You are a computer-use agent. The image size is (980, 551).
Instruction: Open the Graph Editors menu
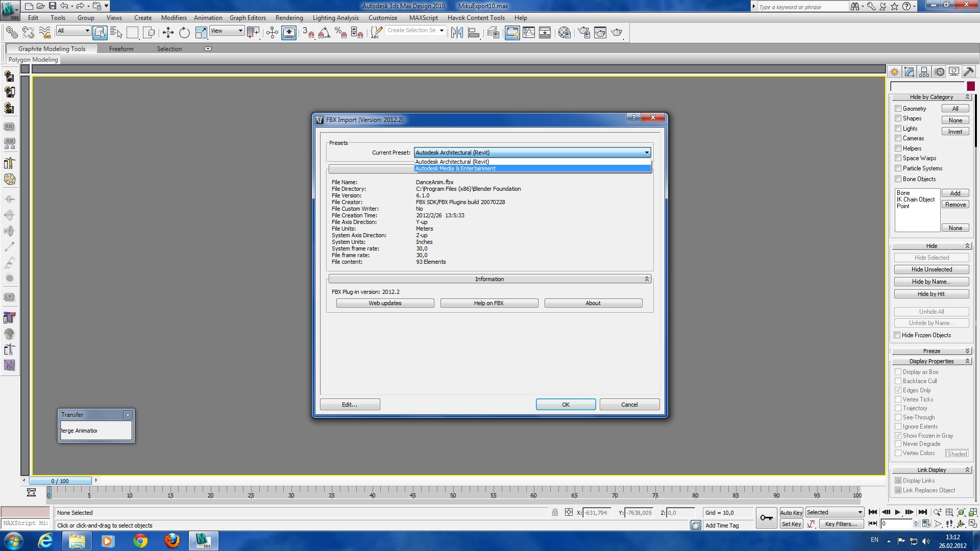[248, 17]
